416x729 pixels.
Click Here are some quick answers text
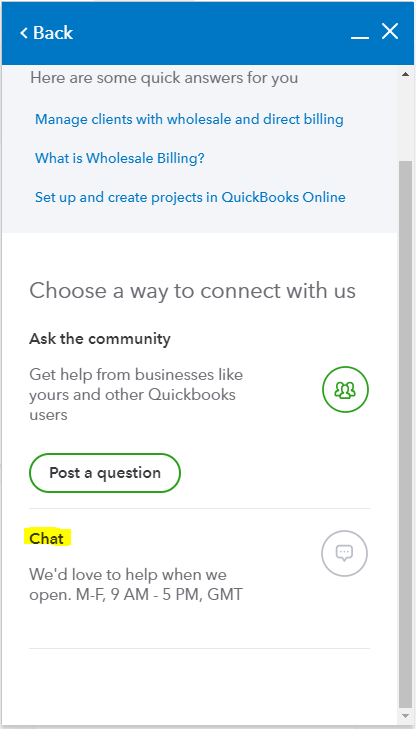pyautogui.click(x=164, y=78)
